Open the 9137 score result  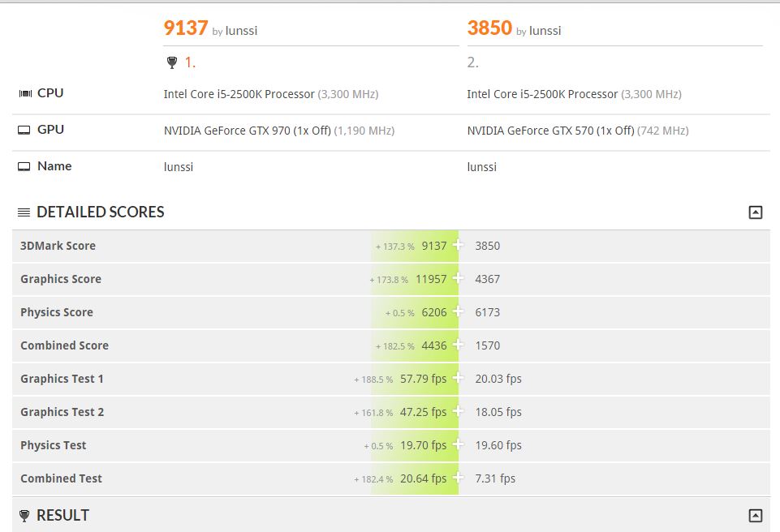pyautogui.click(x=186, y=28)
